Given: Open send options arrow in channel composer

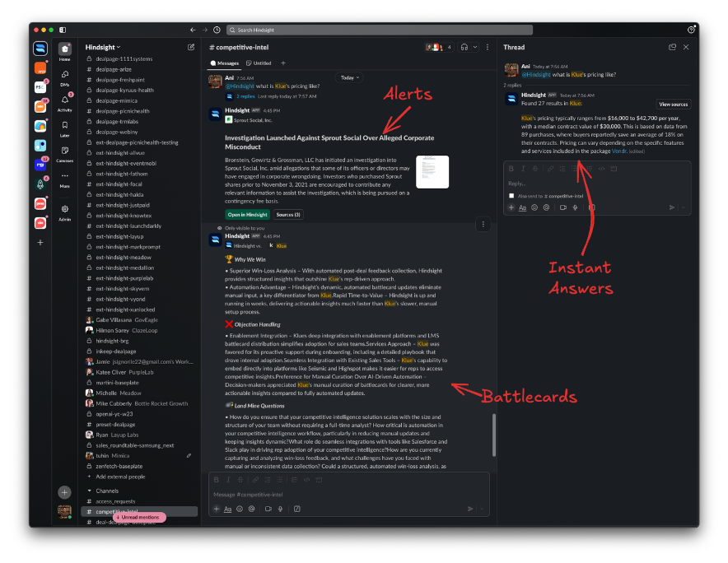Looking at the screenshot, I should click(482, 509).
